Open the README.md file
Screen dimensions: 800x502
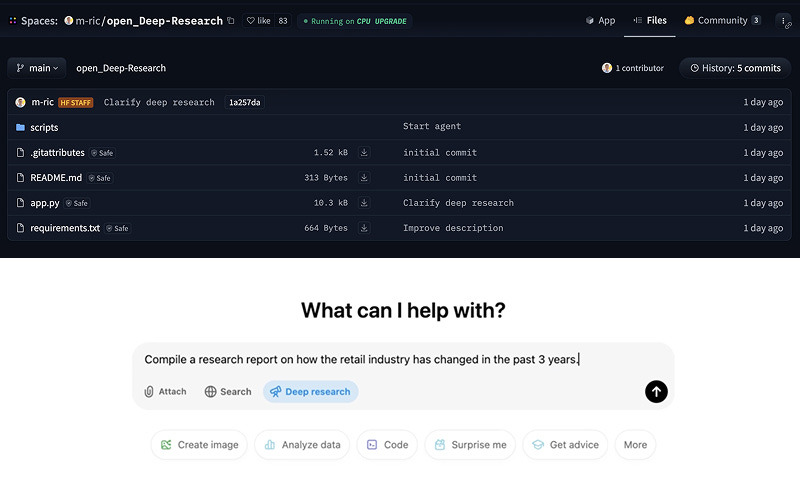[x=56, y=178]
